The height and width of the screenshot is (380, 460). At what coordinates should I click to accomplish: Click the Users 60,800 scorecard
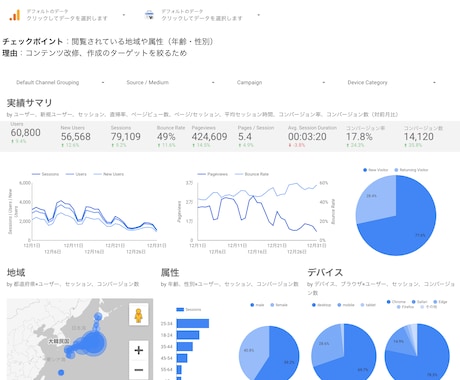pos(25,133)
